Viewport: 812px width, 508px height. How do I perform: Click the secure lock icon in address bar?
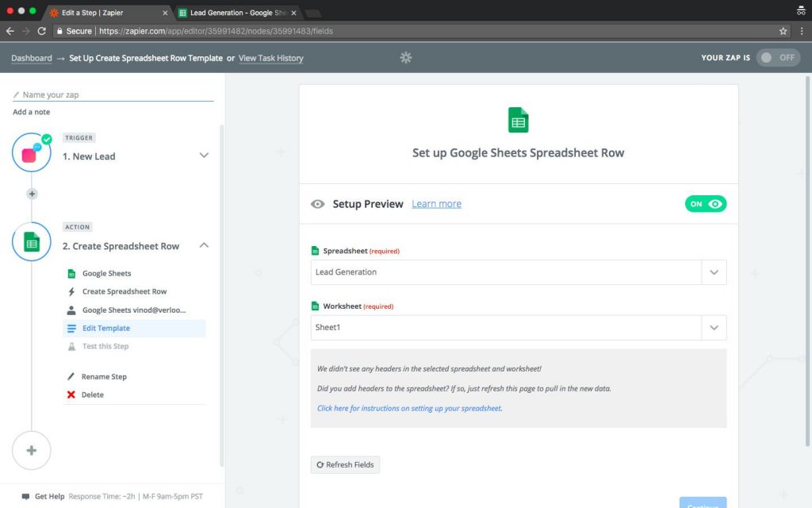pos(59,31)
